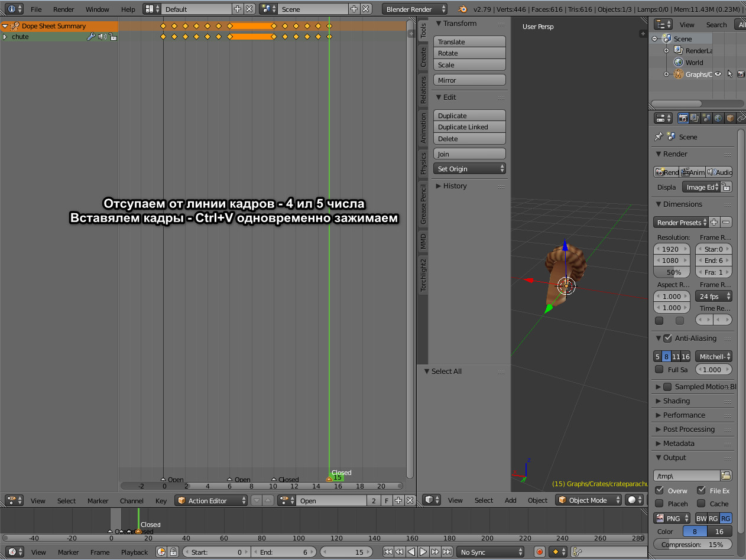Screen dimensions: 746x560
Task: Toggle the File Extensions checkbox in Output
Action: (701, 490)
